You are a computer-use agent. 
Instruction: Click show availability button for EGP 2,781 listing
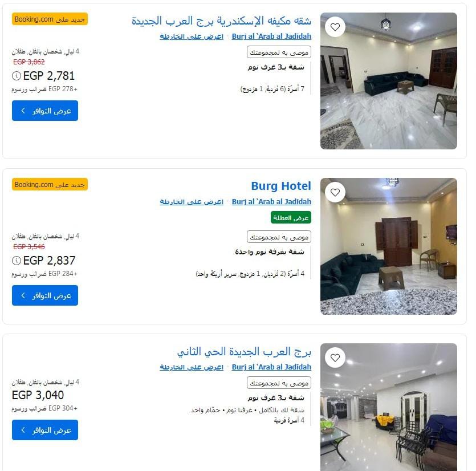click(45, 111)
